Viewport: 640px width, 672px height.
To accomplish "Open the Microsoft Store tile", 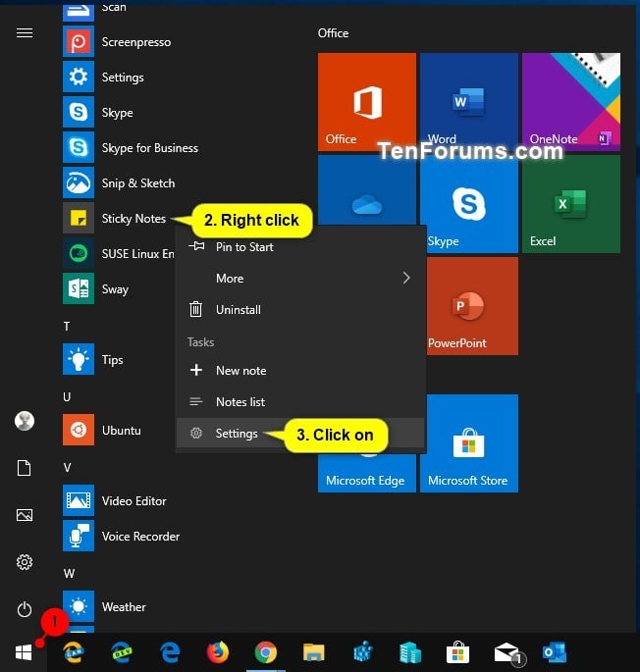I will tap(472, 443).
